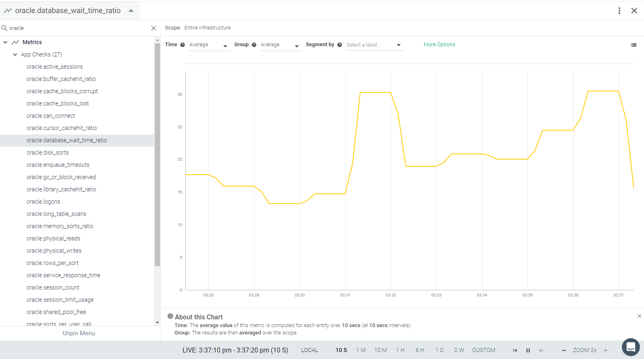Collapse the App Checks (27) group

15,54
